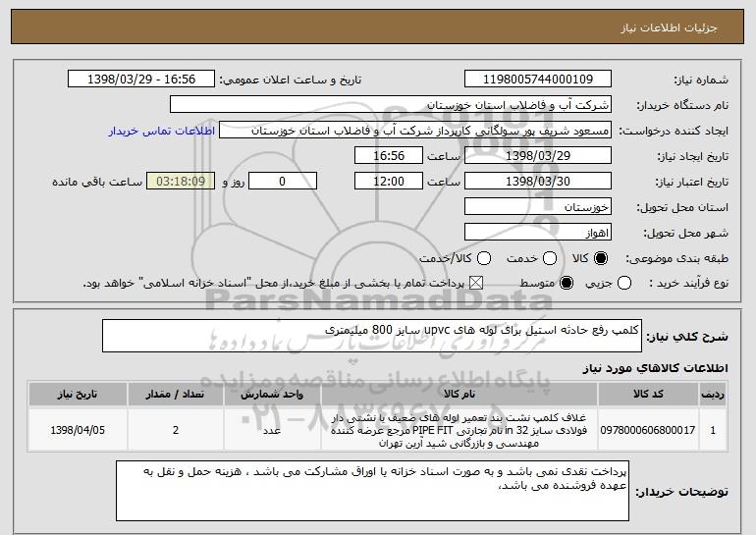
Task: Click the remaining time counter 03:18:09
Action: (x=181, y=182)
